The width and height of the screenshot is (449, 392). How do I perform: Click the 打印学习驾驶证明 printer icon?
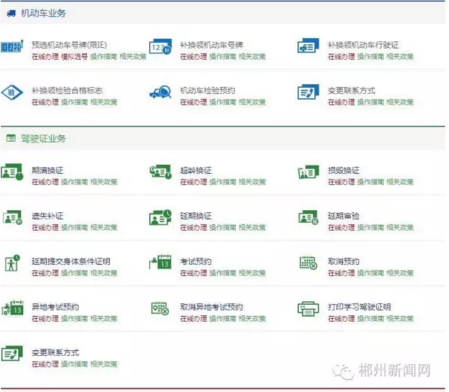pyautogui.click(x=308, y=309)
